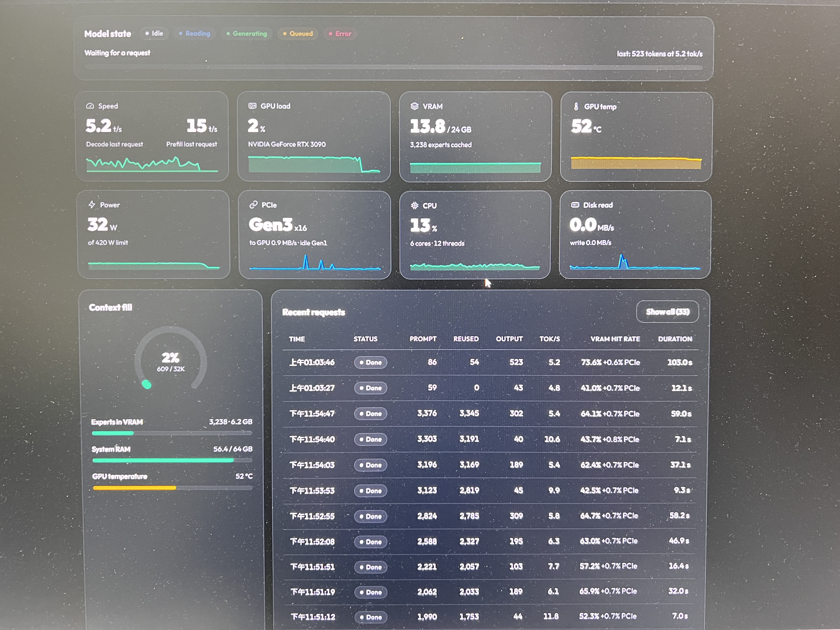
Task: Click the Done badge in 01:03:46 row
Action: point(371,362)
